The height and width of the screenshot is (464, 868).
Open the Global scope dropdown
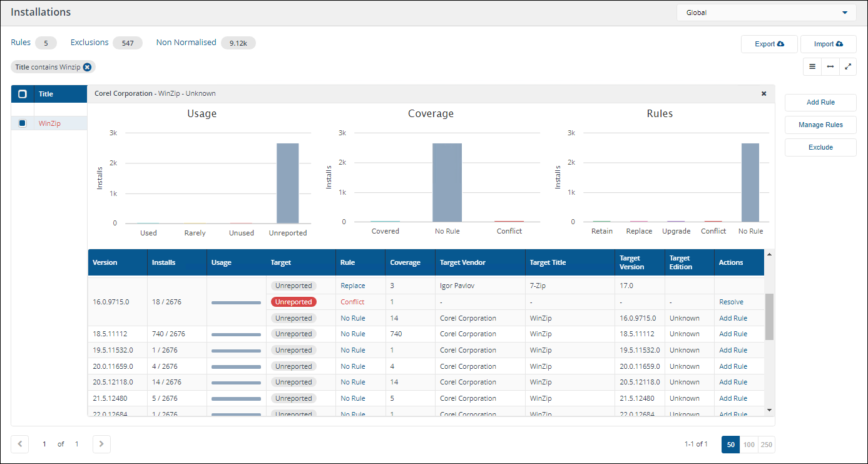[x=766, y=13]
